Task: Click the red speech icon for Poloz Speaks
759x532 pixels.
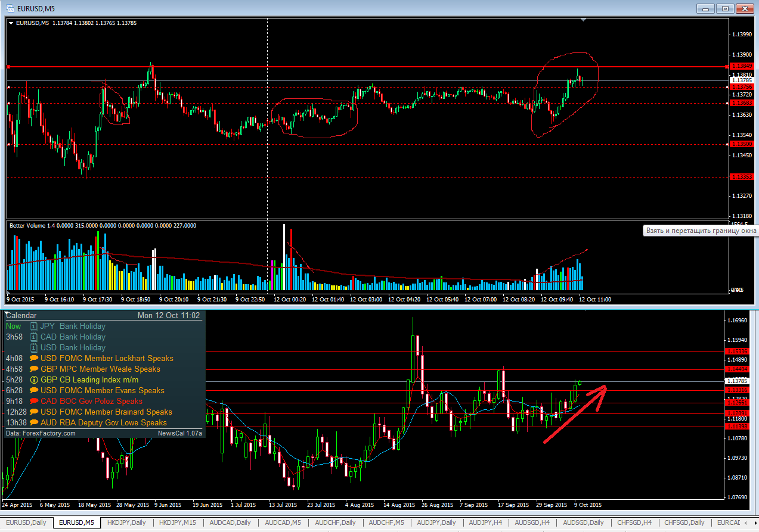Action: click(x=34, y=402)
